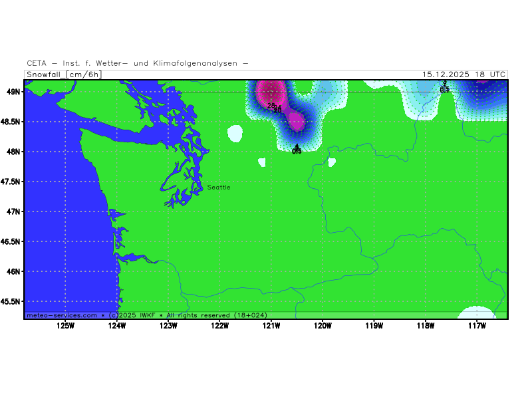The width and height of the screenshot is (532, 399).
Task: Click the 117W longitude label
Action: click(x=477, y=326)
